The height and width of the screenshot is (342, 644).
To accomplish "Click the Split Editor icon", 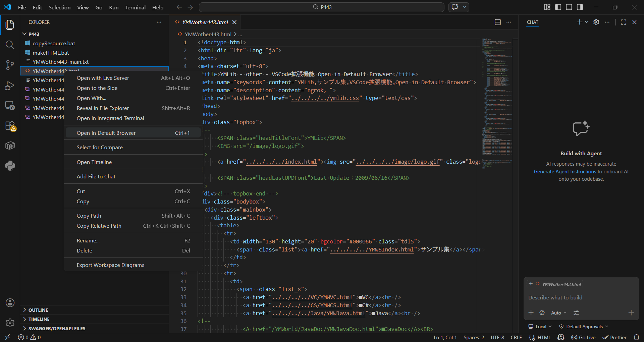I will pos(498,22).
